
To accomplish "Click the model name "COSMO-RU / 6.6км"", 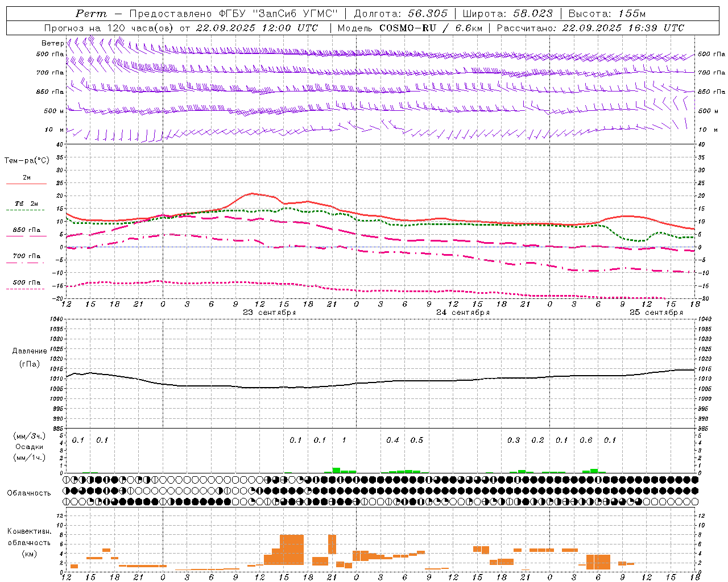I will (x=431, y=28).
